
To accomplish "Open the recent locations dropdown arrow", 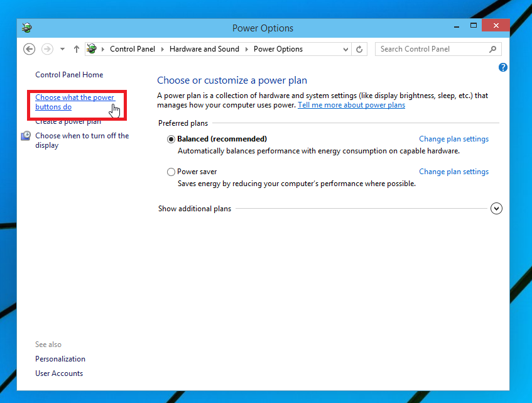I will (x=62, y=49).
